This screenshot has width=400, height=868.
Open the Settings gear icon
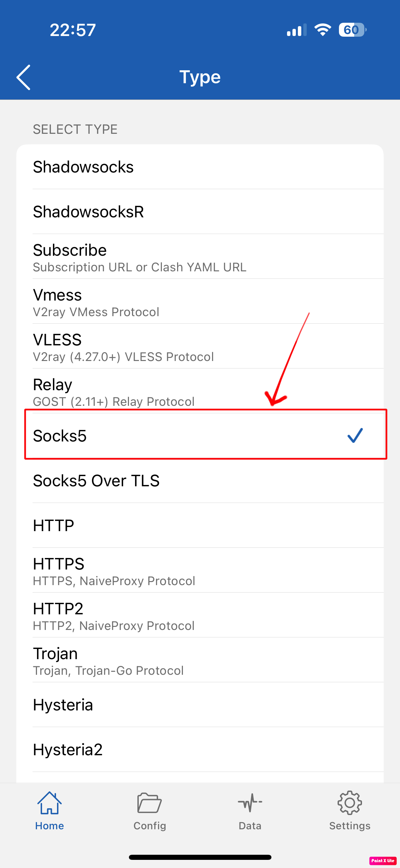(x=350, y=803)
